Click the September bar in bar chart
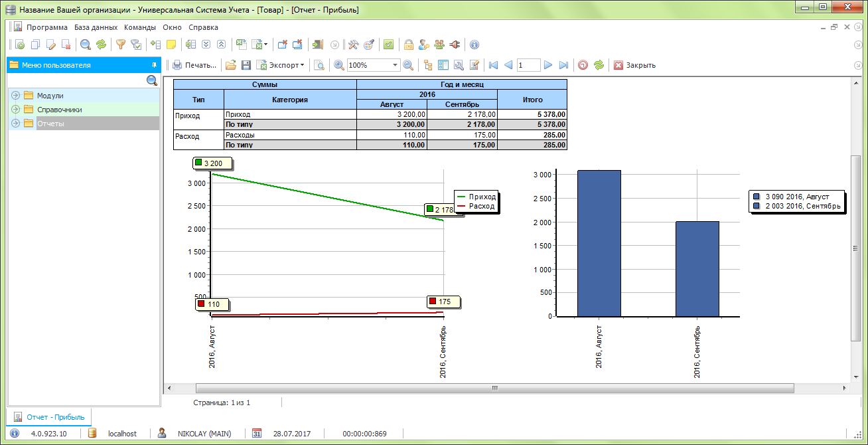Viewport: 868px width, 445px height. pyautogui.click(x=697, y=269)
